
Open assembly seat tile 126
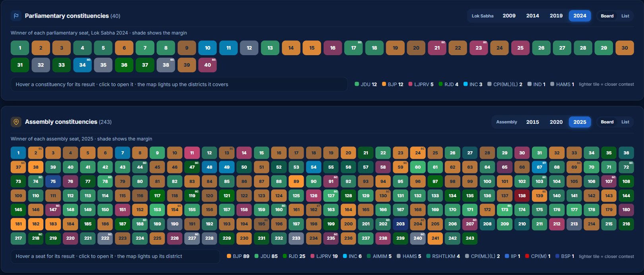tap(314, 196)
